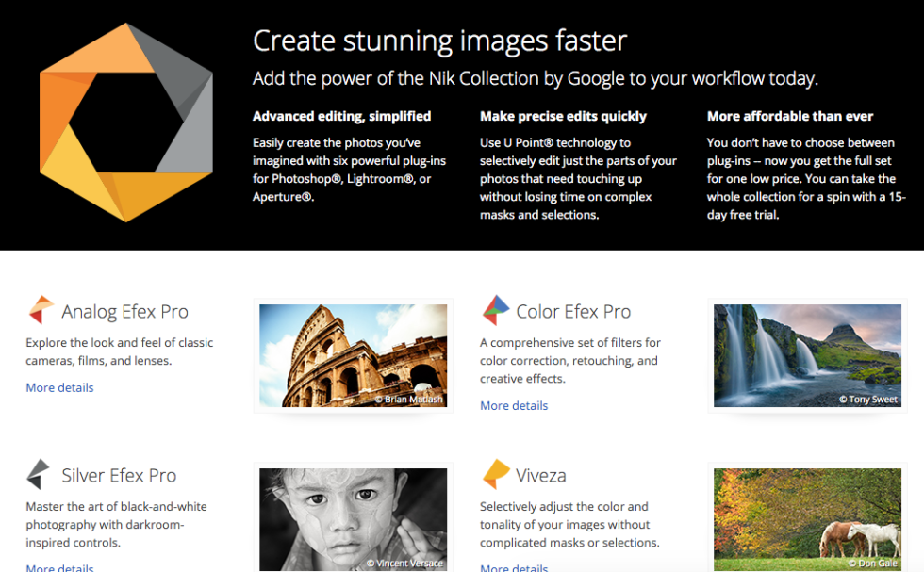Screen dimensions: 924x572
Task: Click the 'Master the art of black-and-white' description
Action: coord(117,524)
